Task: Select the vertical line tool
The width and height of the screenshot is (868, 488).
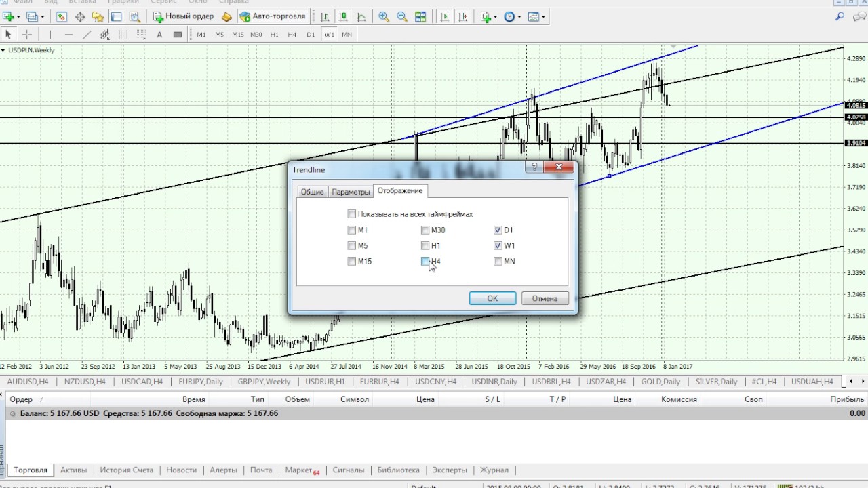Action: tap(50, 34)
